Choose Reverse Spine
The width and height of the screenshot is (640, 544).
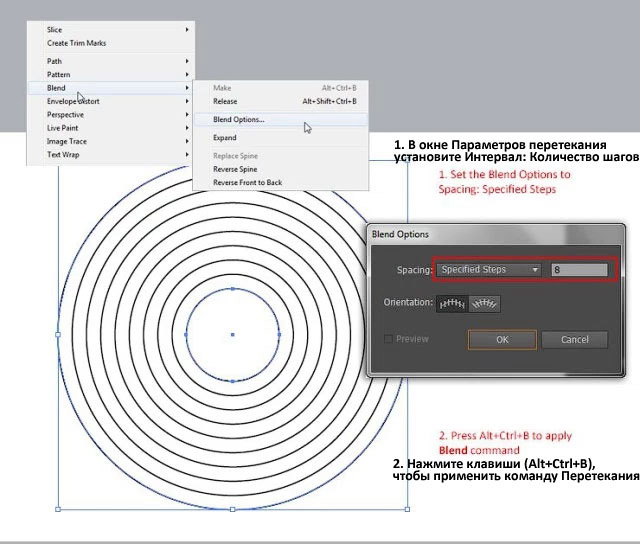click(281, 169)
